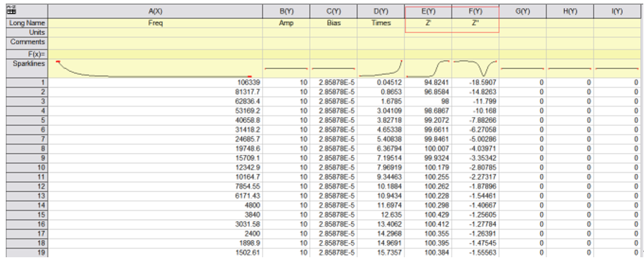
Task: Select column header F(Y)
Action: coord(475,11)
